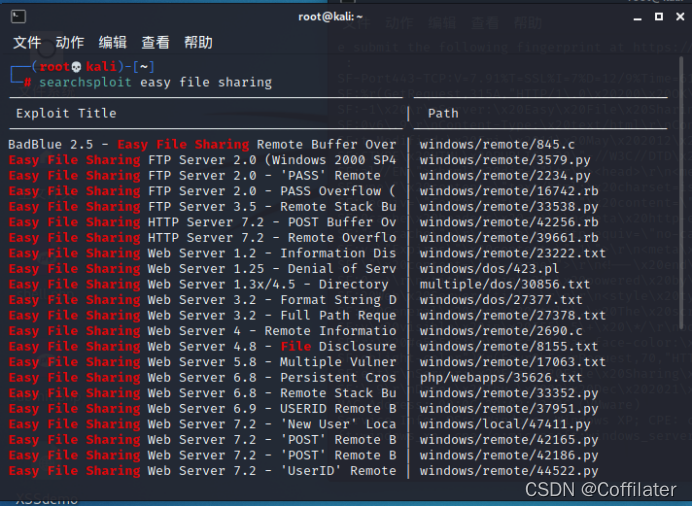This screenshot has width=693, height=507.
Task: Open the 帮助 menu
Action: pos(198,43)
